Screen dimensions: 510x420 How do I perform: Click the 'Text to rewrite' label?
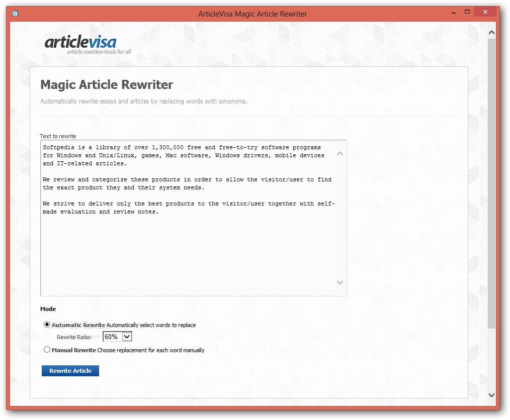[x=58, y=136]
